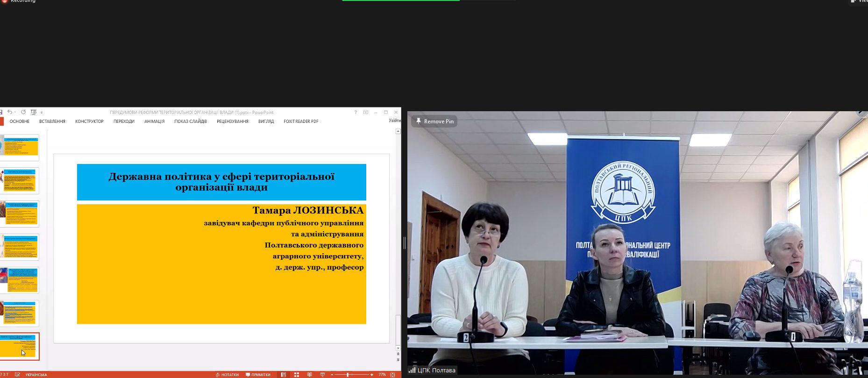Select the first visible slide thumbnail

pyautogui.click(x=20, y=147)
